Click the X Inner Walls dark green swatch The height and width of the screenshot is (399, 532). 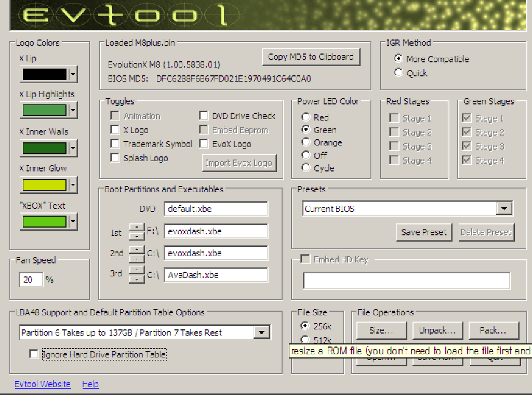pos(45,148)
